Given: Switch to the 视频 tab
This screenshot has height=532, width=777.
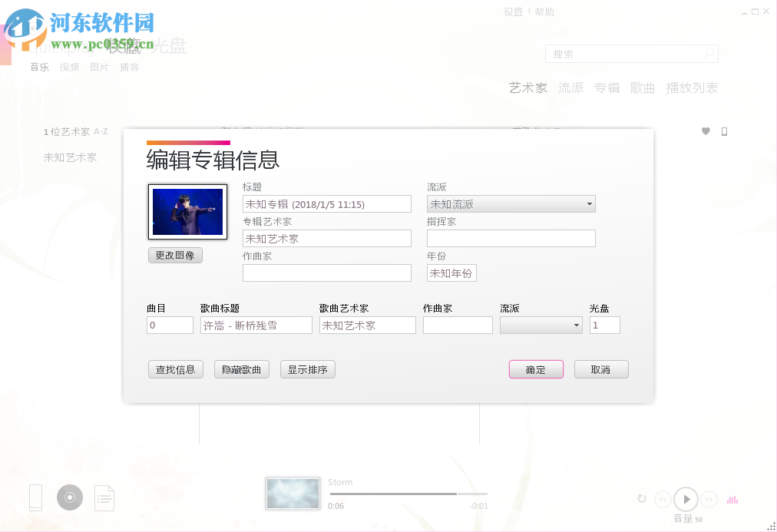Looking at the screenshot, I should [69, 67].
